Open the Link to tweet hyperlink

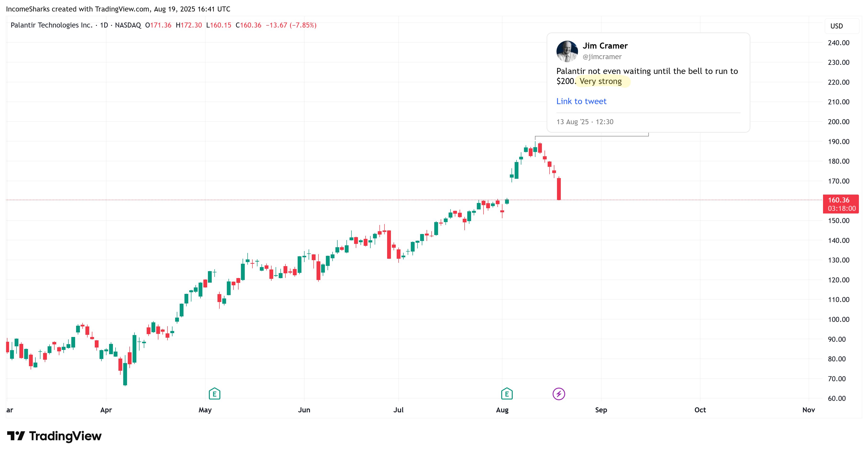point(581,101)
